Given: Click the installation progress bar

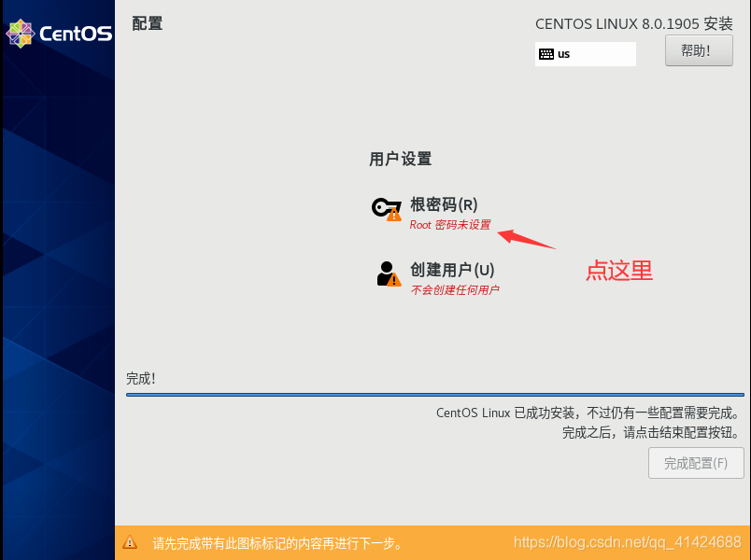Looking at the screenshot, I should point(435,395).
